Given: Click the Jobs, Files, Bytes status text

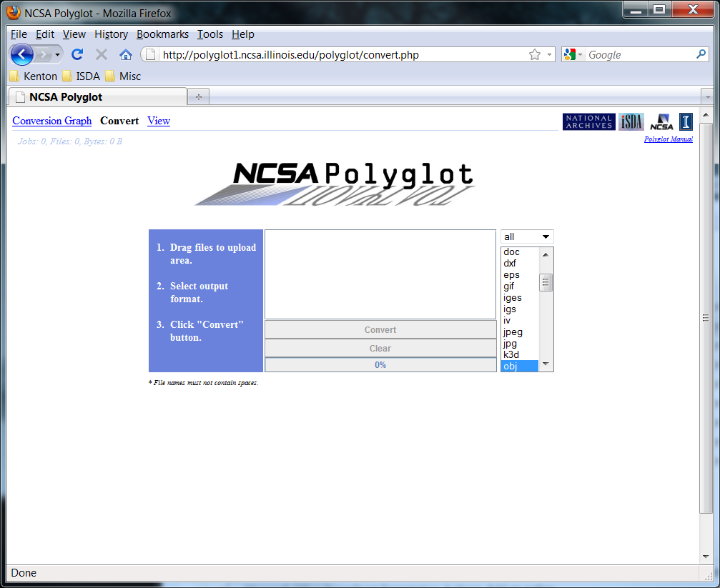Looking at the screenshot, I should [x=70, y=141].
